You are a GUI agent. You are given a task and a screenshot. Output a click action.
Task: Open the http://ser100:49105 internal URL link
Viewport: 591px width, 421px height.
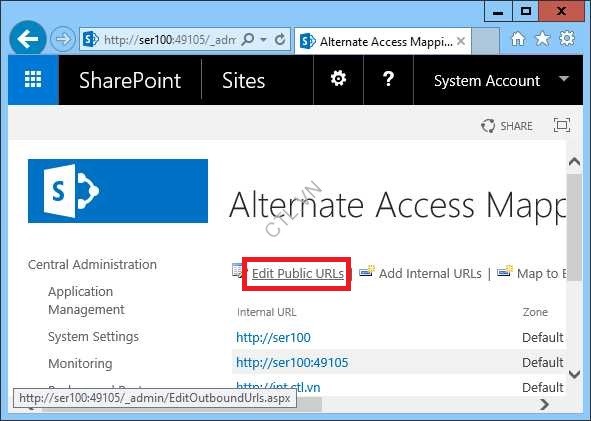click(292, 363)
